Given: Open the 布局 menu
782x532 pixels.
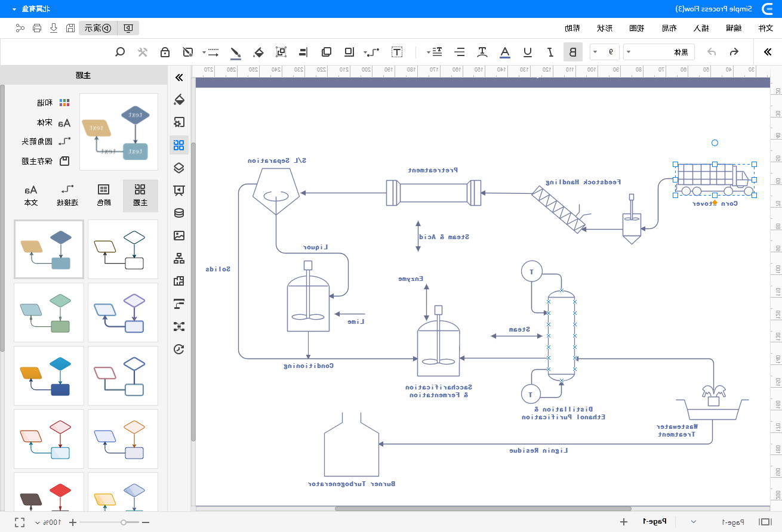Looking at the screenshot, I should click(x=669, y=28).
